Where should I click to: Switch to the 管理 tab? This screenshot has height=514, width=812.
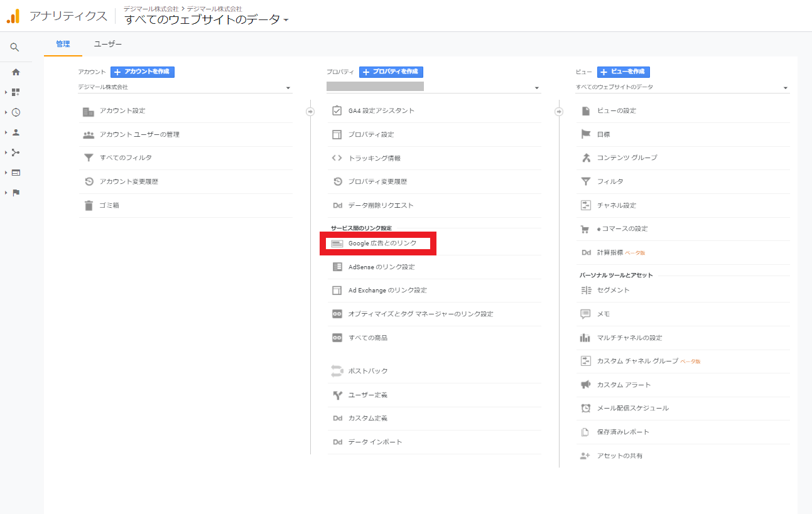63,44
